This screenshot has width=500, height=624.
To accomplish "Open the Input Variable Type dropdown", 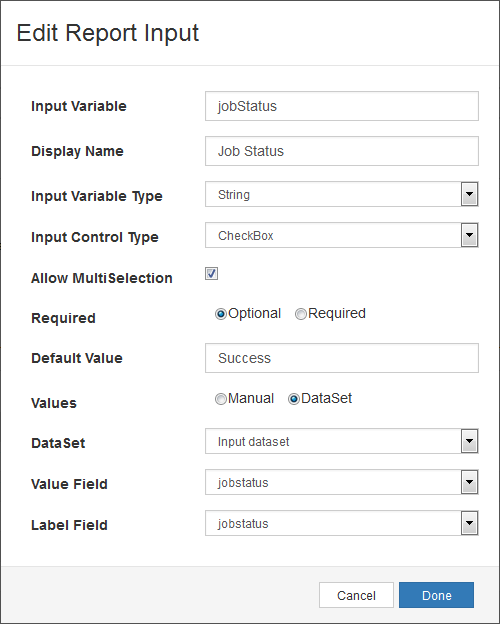I will (x=342, y=194).
